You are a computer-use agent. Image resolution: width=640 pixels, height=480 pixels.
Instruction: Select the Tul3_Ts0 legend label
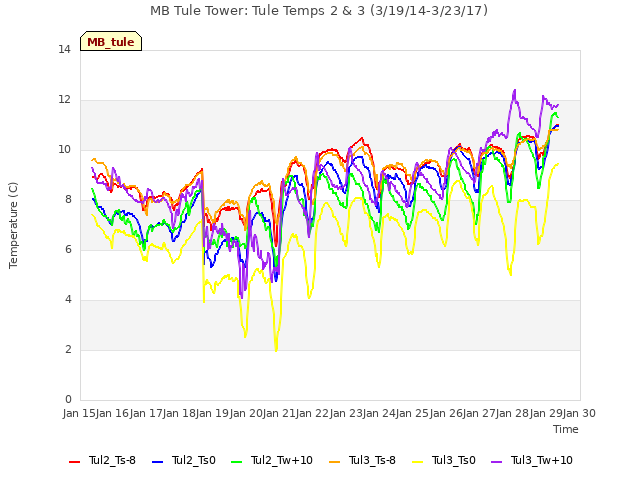pos(453,460)
